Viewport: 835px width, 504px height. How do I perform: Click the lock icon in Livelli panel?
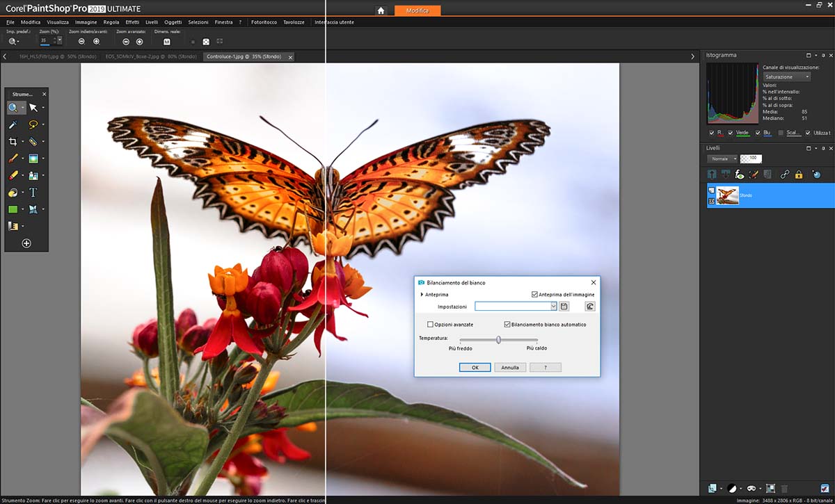pos(799,174)
